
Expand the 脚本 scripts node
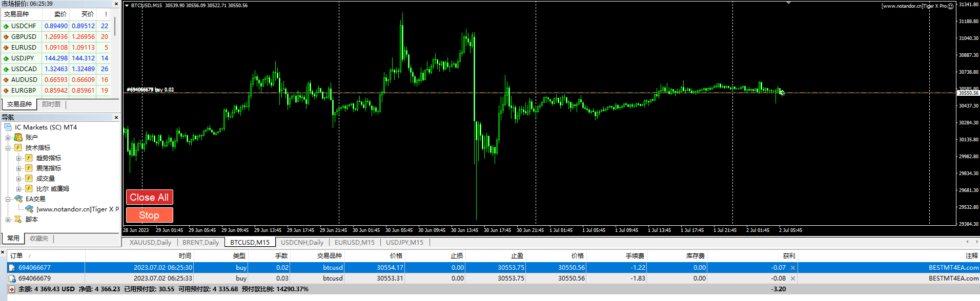click(x=8, y=220)
